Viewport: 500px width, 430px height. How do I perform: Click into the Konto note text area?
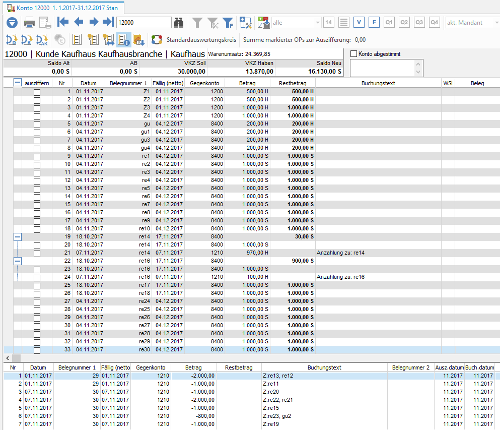coord(382,68)
